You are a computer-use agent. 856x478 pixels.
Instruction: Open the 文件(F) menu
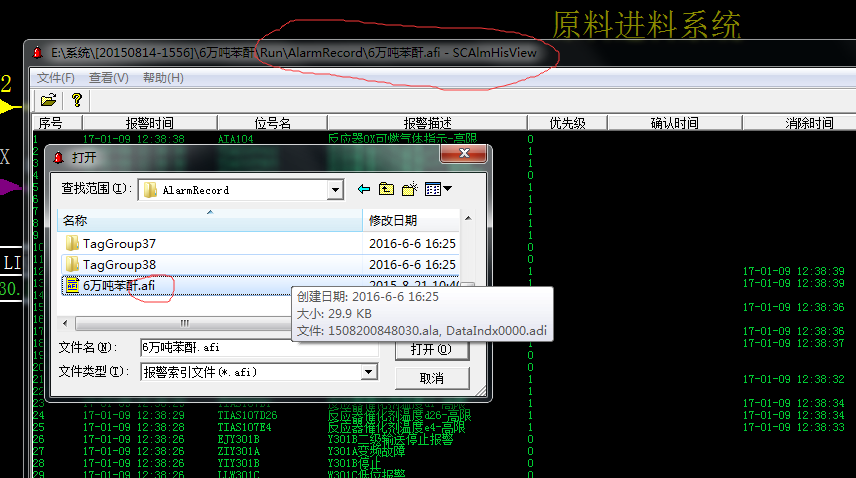click(x=55, y=78)
